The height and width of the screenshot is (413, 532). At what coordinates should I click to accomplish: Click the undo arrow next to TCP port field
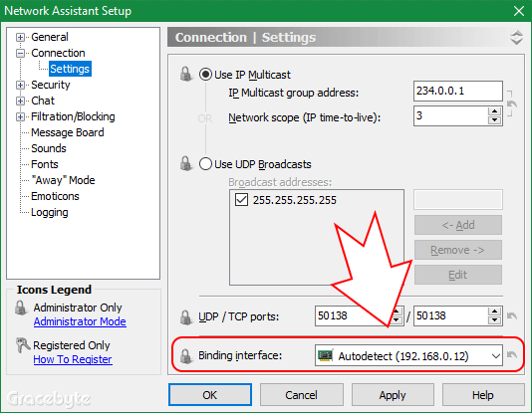512,316
